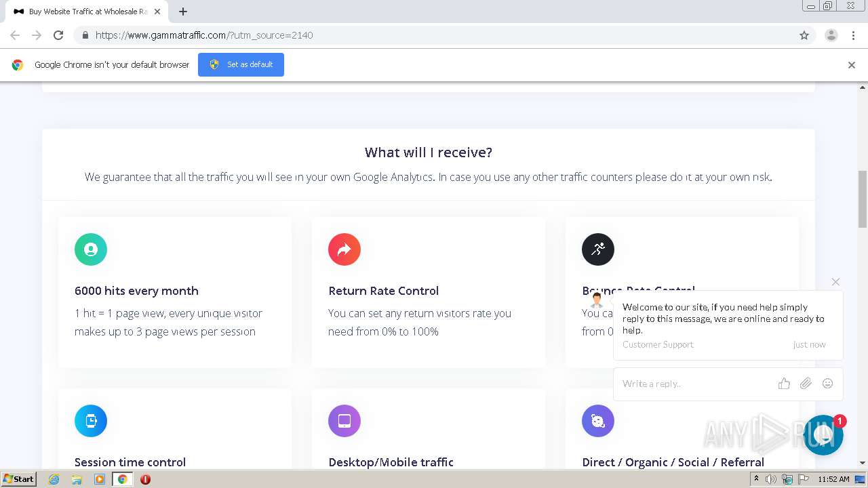Screen dimensions: 868x488
Task: Open Chrome three-dot menu
Action: pyautogui.click(x=853, y=35)
